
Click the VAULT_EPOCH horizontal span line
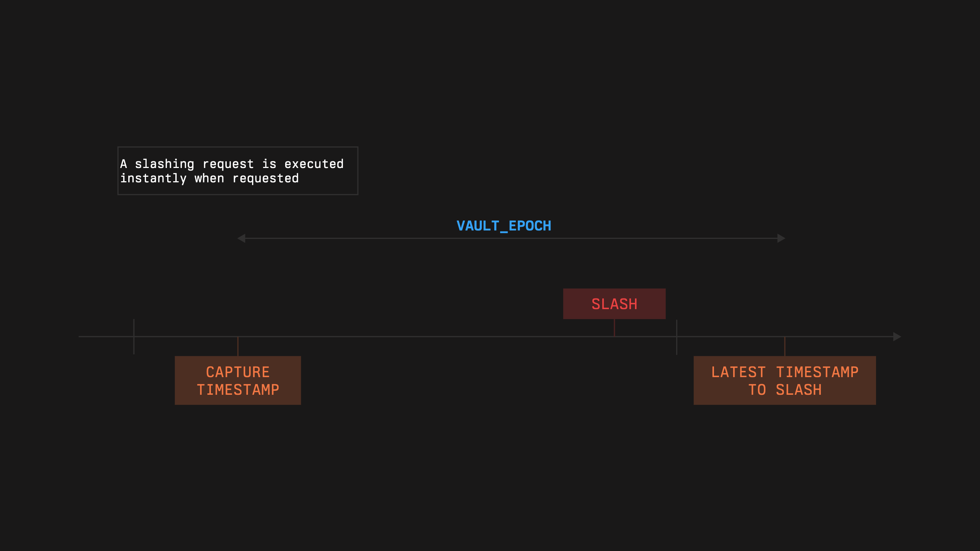380,238
